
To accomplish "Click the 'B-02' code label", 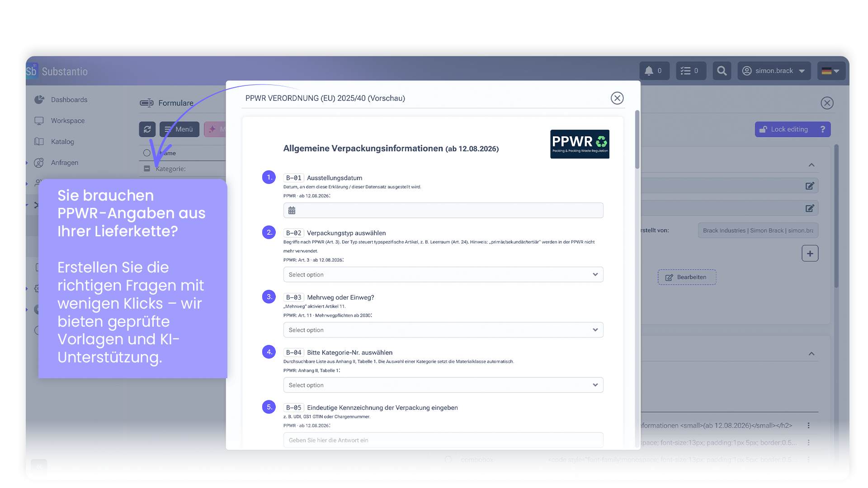I will click(293, 233).
